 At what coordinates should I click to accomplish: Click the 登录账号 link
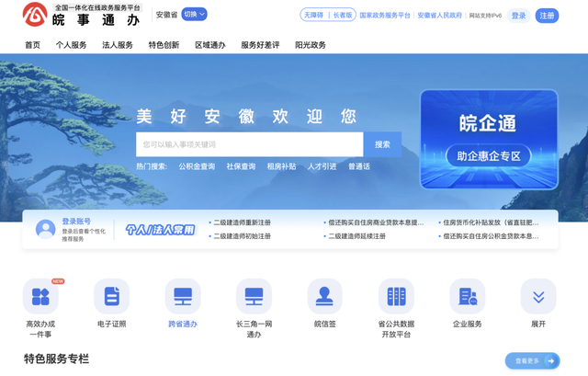[x=76, y=221]
